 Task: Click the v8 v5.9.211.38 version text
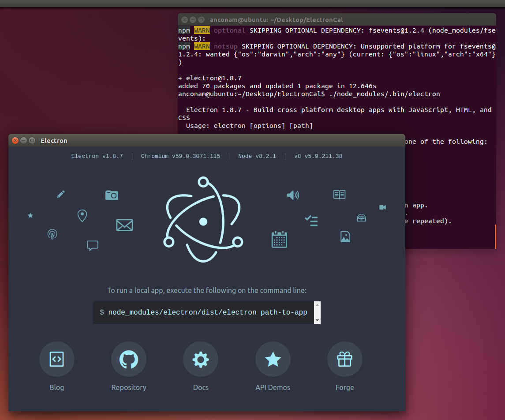318,156
